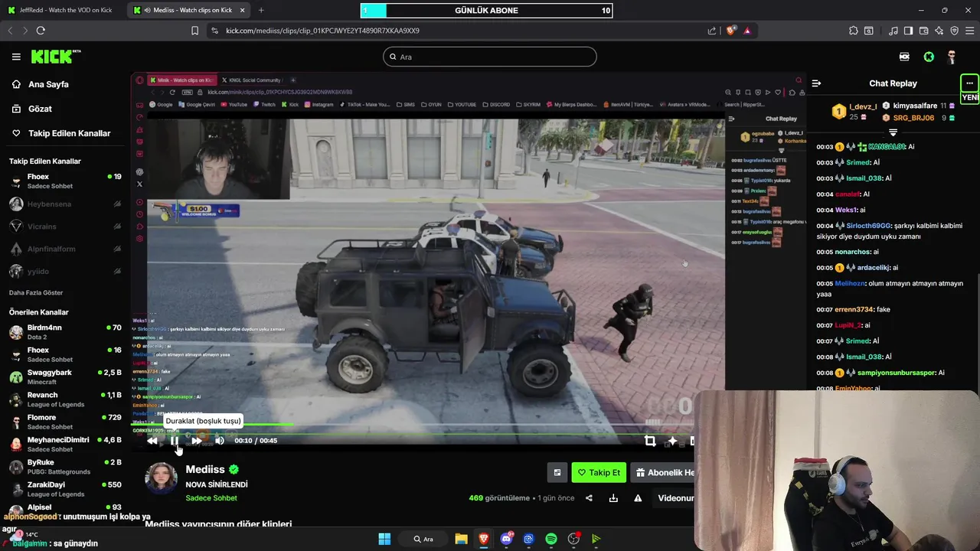Collapse the Chat Replay panel
The height and width of the screenshot is (551, 980).
point(816,83)
